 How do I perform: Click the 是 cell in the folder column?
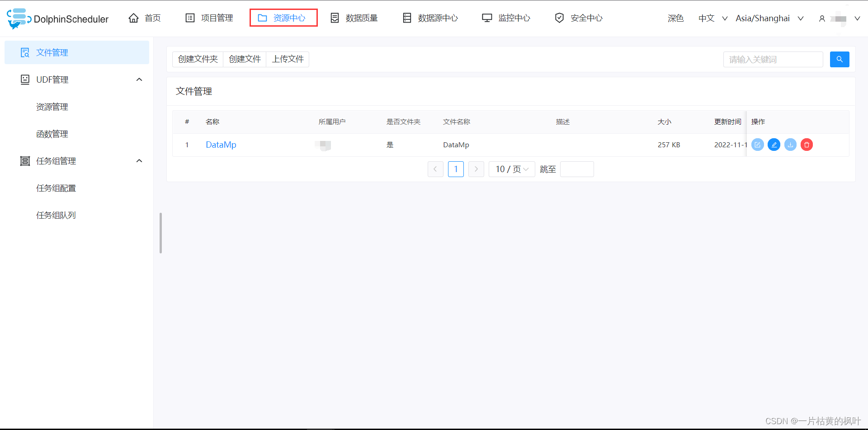click(x=390, y=145)
